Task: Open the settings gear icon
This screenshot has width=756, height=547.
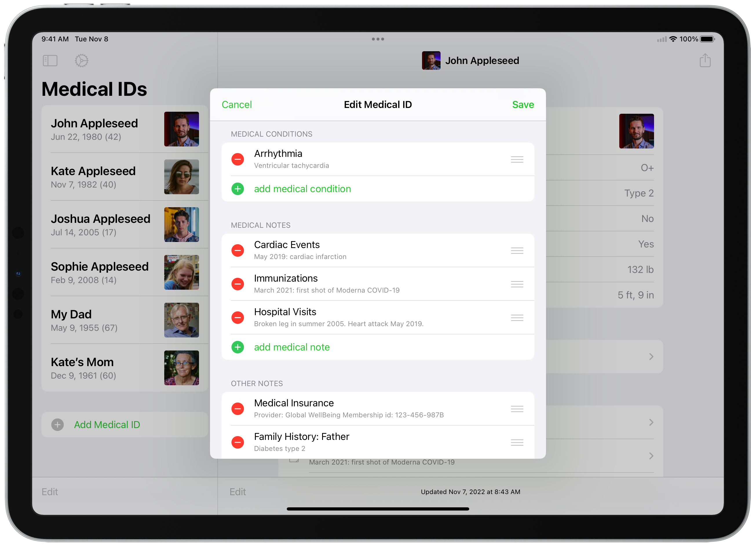Action: coord(81,60)
